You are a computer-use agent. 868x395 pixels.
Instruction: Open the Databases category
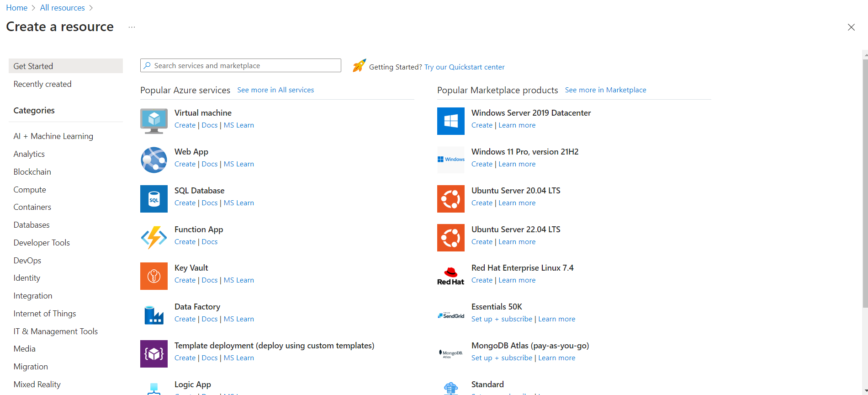point(32,225)
